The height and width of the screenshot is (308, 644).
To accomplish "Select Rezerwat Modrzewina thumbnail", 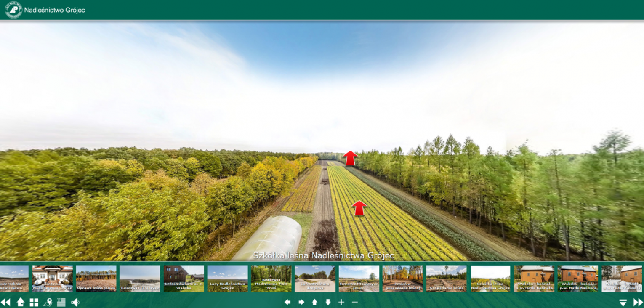I will click(x=271, y=279).
